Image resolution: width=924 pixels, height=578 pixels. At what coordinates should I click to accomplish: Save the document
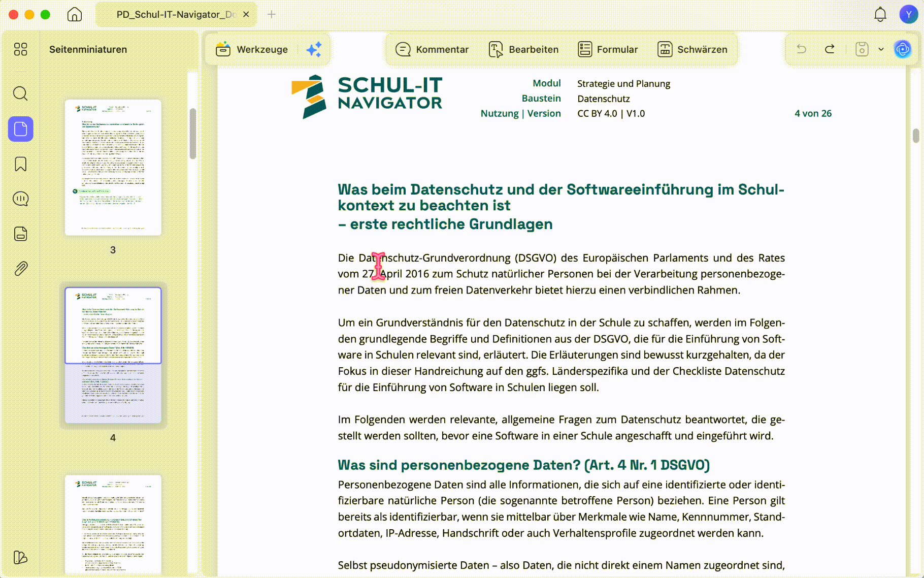pyautogui.click(x=862, y=49)
